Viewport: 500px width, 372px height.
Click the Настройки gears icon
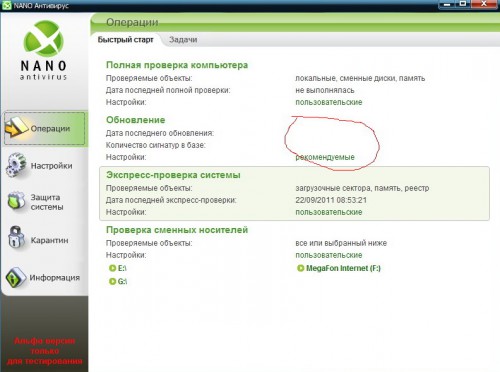(16, 165)
